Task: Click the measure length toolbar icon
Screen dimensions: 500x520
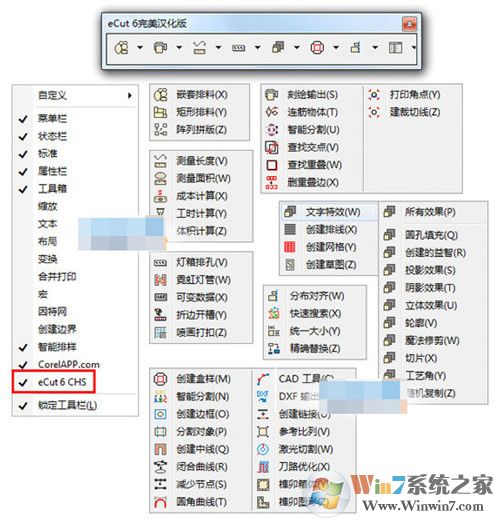Action: (200, 48)
